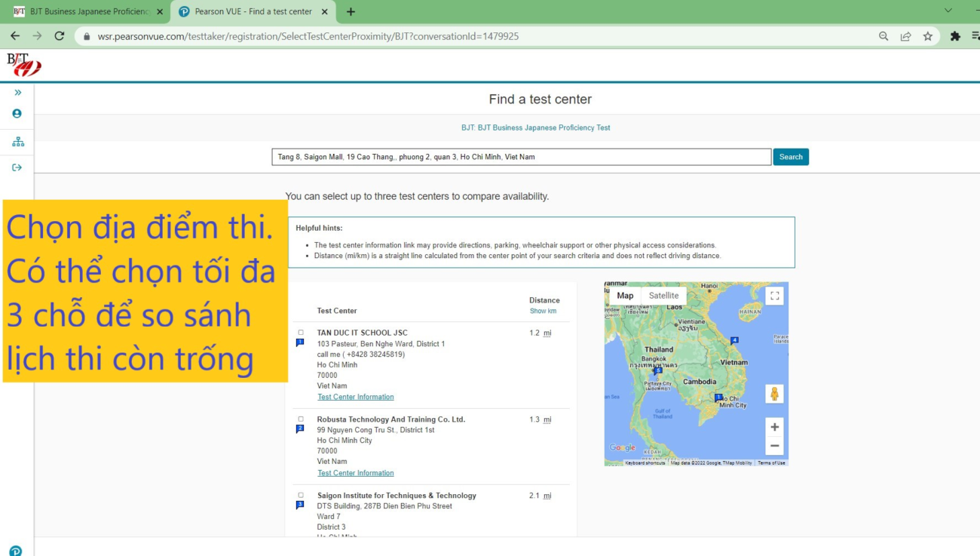980x556 pixels.
Task: Click the Google logo on the map
Action: [623, 447]
